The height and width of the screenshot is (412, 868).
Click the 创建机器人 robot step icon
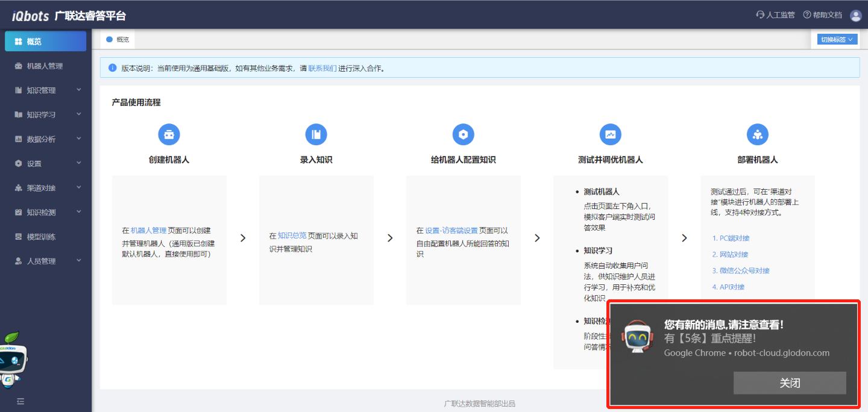point(169,134)
